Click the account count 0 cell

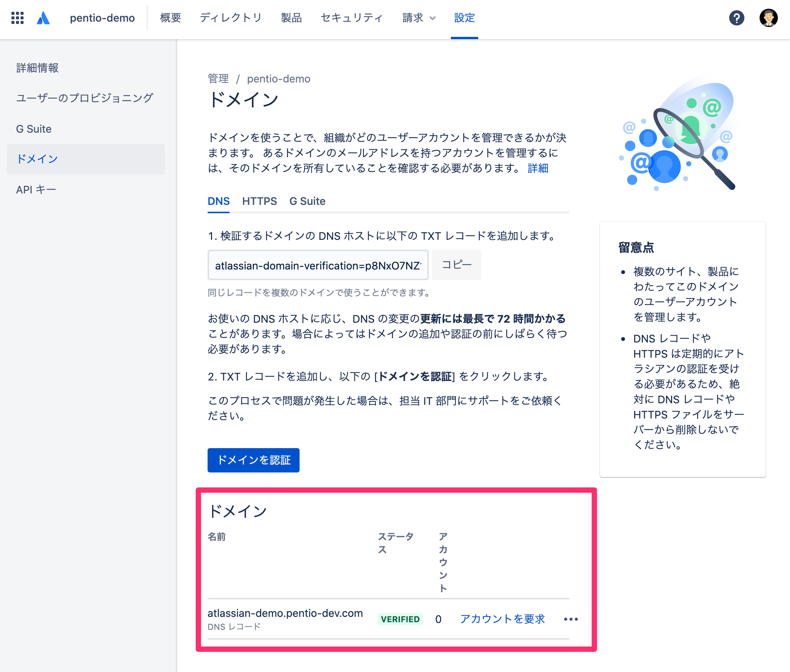pos(438,620)
